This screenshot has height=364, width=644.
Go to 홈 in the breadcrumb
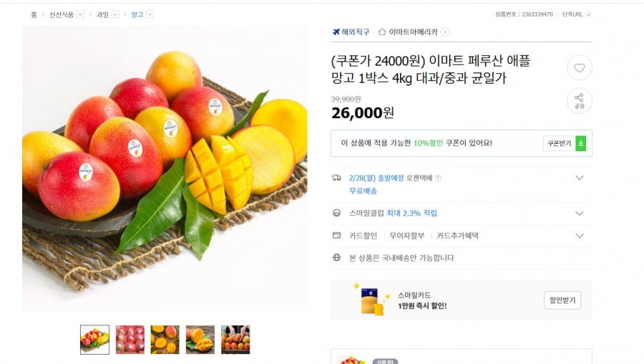(34, 14)
